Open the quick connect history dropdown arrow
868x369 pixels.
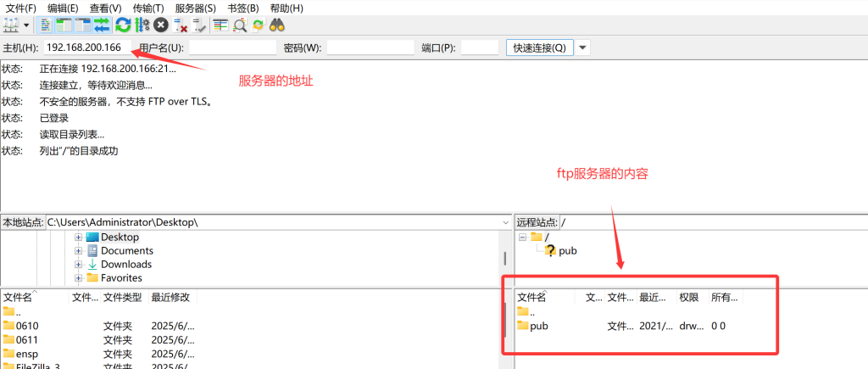[x=583, y=48]
